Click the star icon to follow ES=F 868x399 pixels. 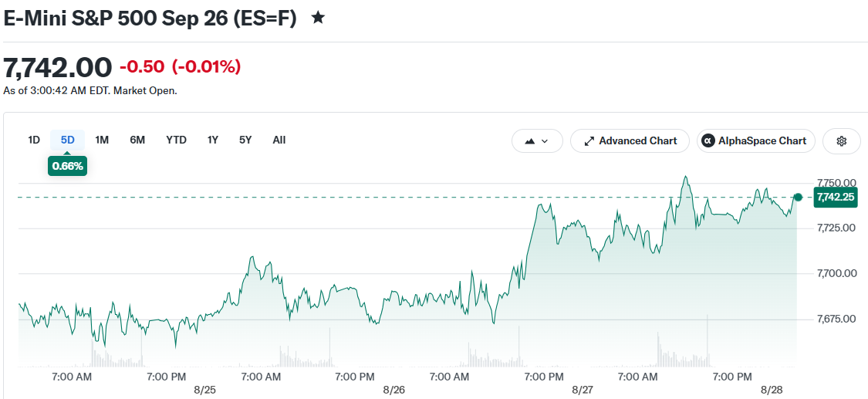318,19
